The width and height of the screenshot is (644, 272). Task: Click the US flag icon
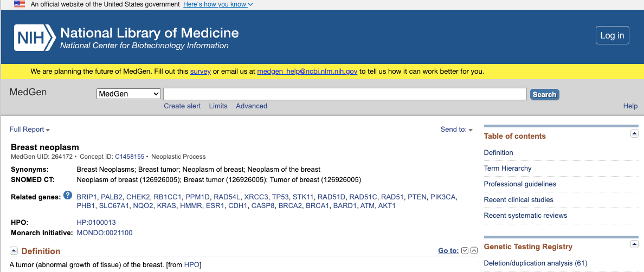pos(20,4)
